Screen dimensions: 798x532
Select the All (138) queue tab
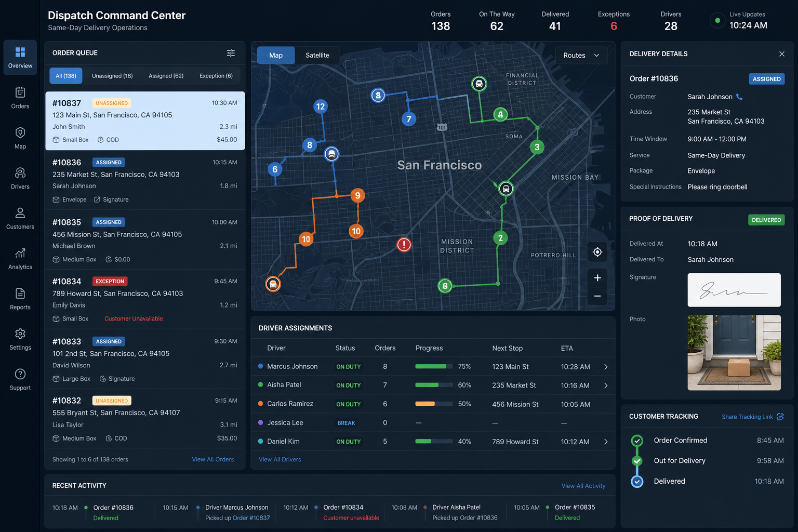pyautogui.click(x=66, y=76)
